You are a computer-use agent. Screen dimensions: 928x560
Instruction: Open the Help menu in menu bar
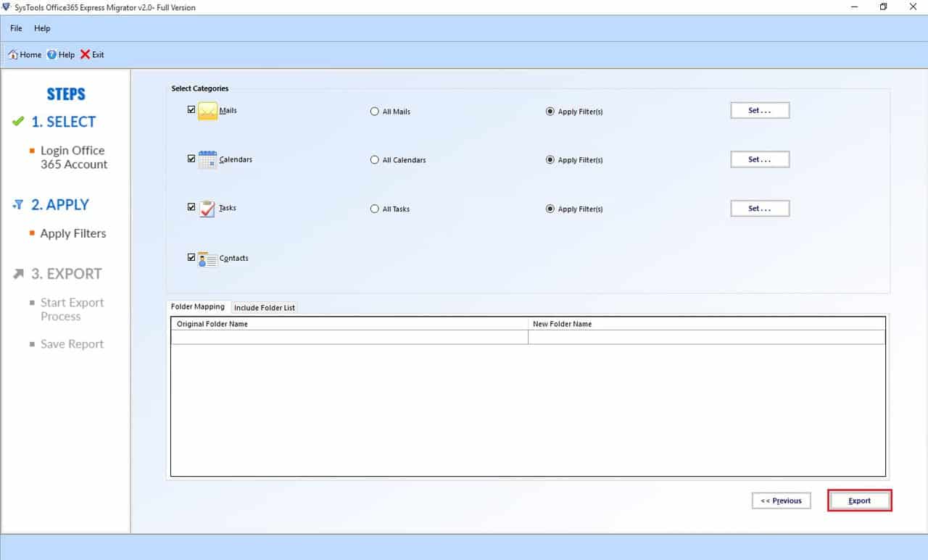pyautogui.click(x=42, y=28)
